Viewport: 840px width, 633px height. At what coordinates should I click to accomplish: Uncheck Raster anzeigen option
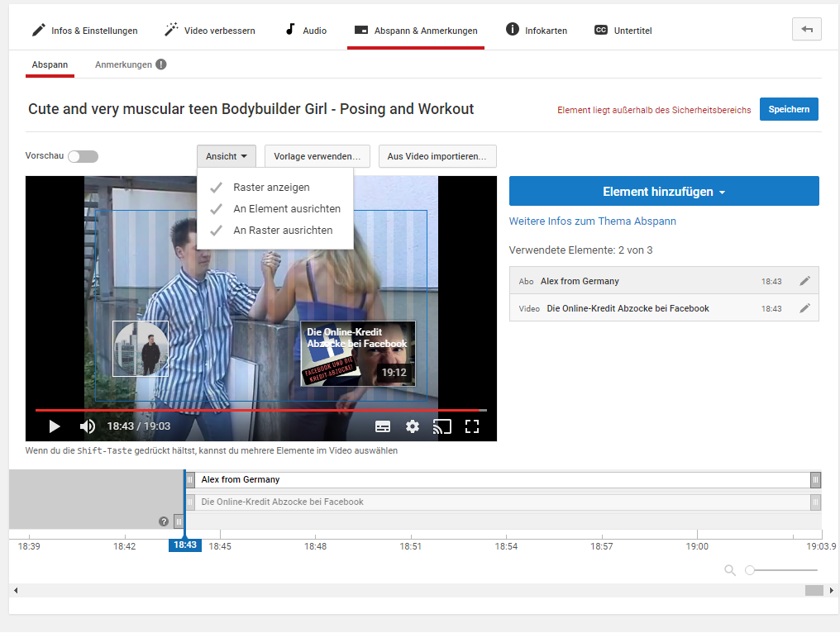pyautogui.click(x=271, y=188)
